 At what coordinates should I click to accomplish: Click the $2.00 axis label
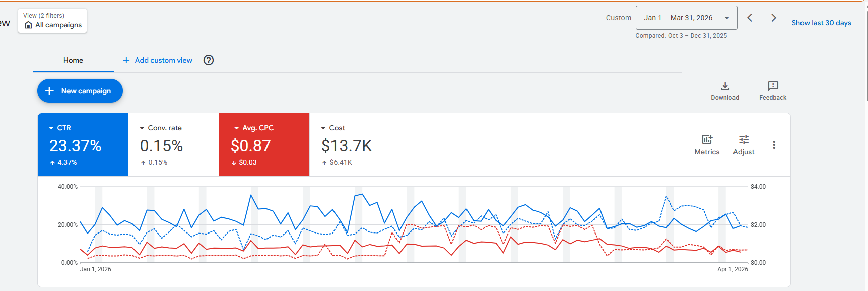click(758, 225)
